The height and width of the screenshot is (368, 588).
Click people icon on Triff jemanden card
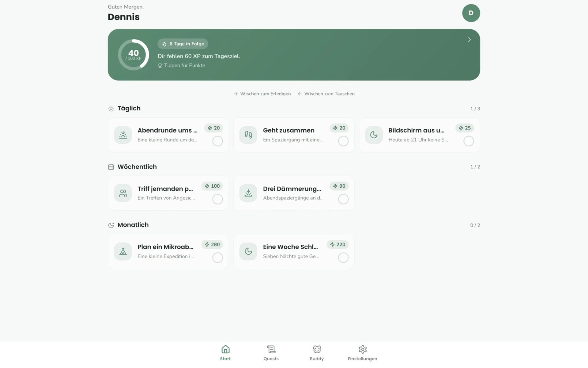click(123, 193)
